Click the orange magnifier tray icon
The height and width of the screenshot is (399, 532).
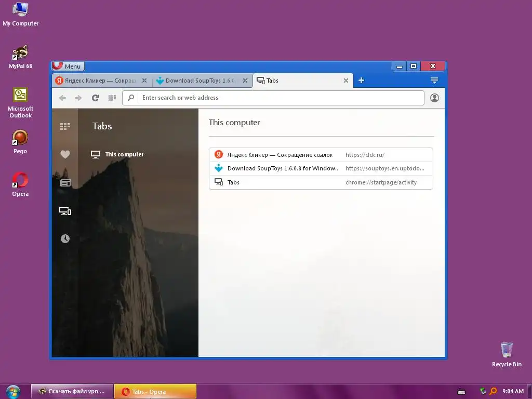click(494, 391)
